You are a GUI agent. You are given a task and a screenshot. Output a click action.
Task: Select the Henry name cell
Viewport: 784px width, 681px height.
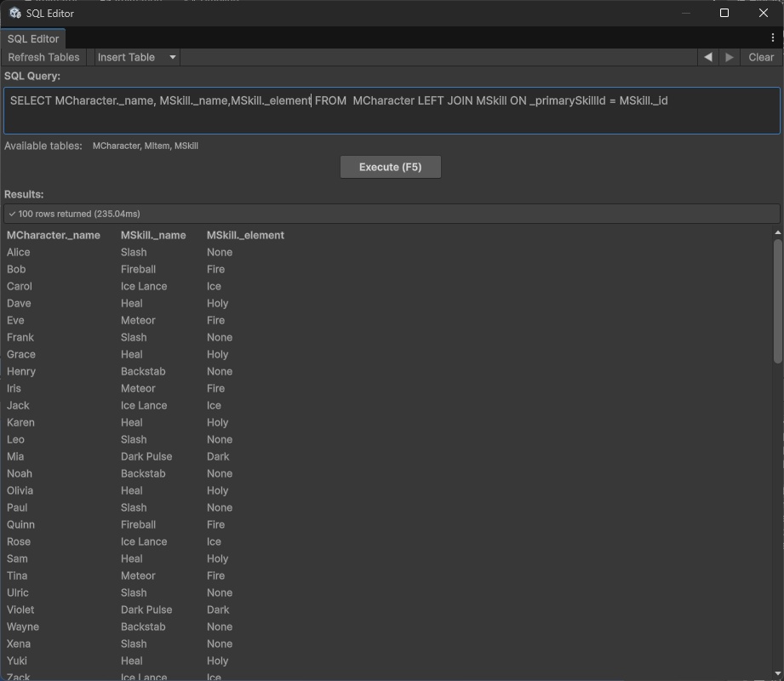tap(21, 371)
